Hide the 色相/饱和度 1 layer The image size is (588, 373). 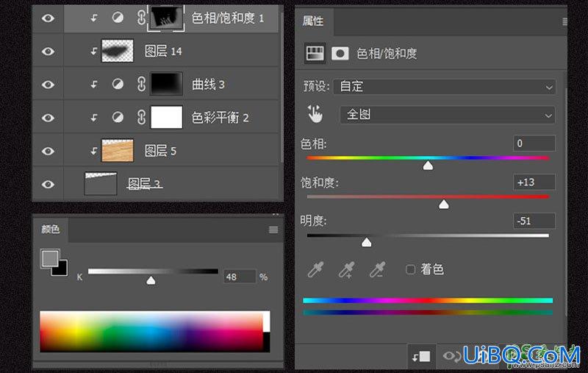point(48,18)
